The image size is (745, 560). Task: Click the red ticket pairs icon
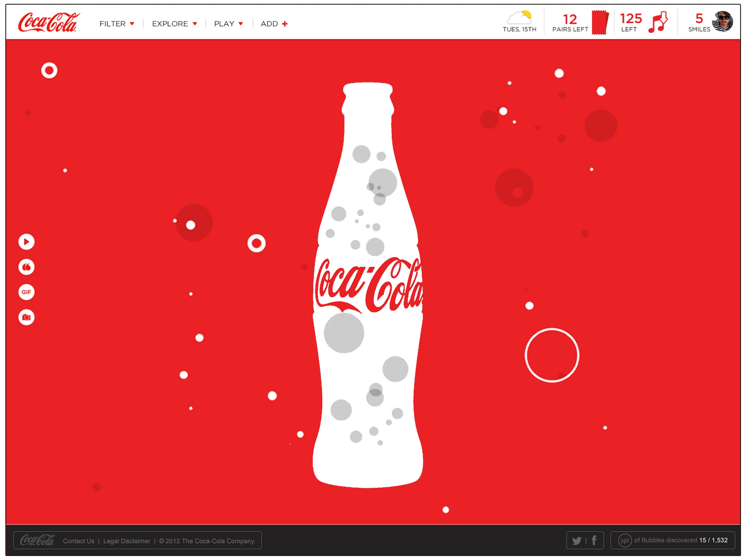click(600, 22)
